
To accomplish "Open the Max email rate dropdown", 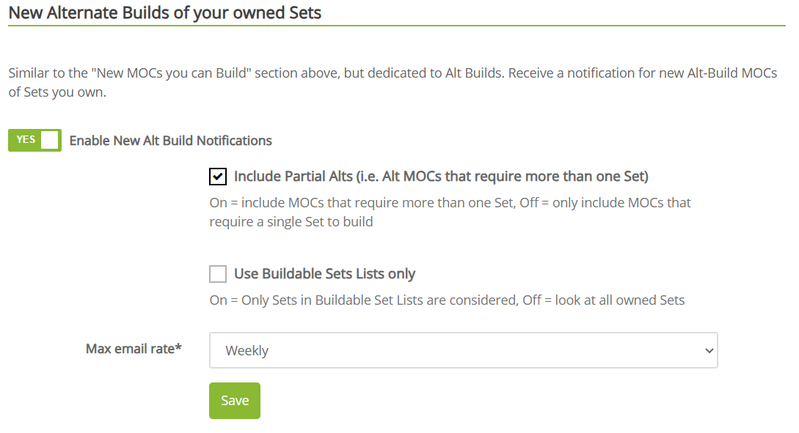I will 463,351.
